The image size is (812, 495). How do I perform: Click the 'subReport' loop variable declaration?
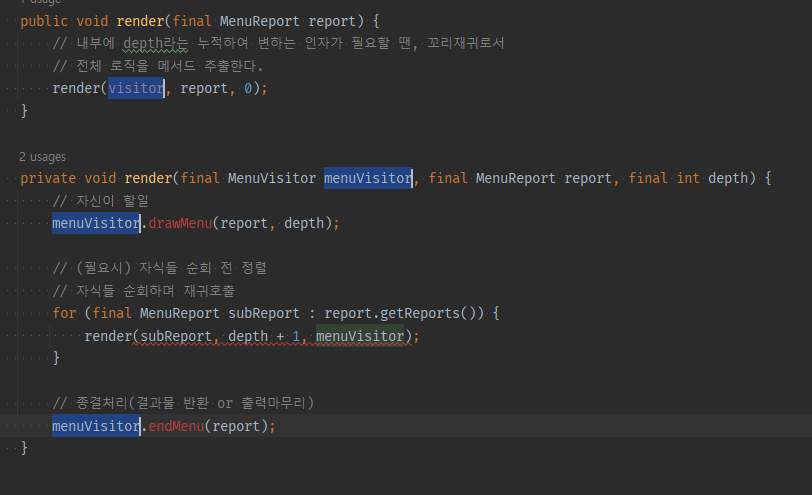tap(264, 313)
